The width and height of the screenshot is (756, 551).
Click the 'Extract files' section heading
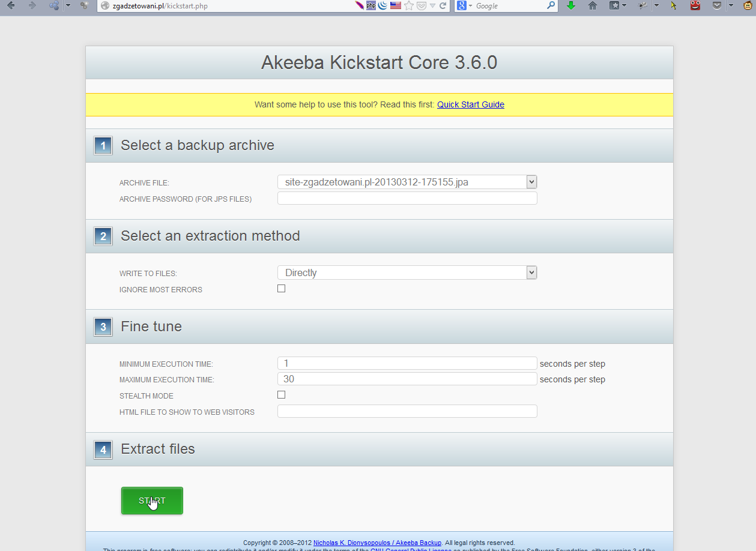point(158,449)
